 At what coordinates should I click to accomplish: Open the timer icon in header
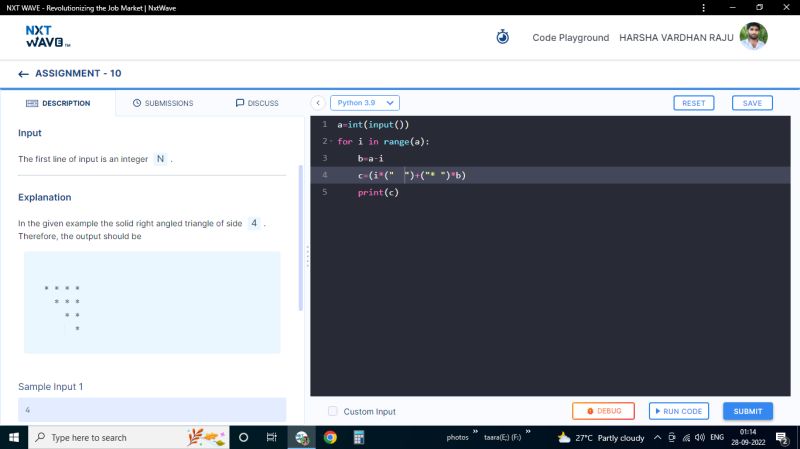click(x=503, y=37)
